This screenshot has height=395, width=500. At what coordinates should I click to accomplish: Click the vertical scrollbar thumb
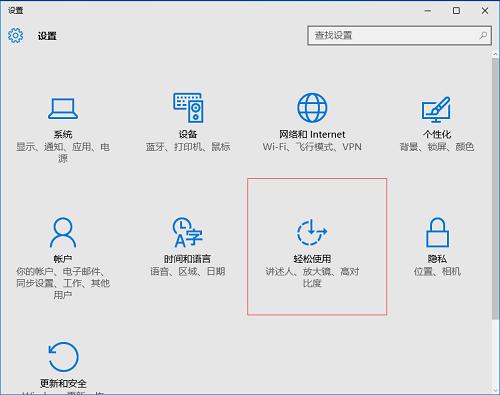(495, 189)
